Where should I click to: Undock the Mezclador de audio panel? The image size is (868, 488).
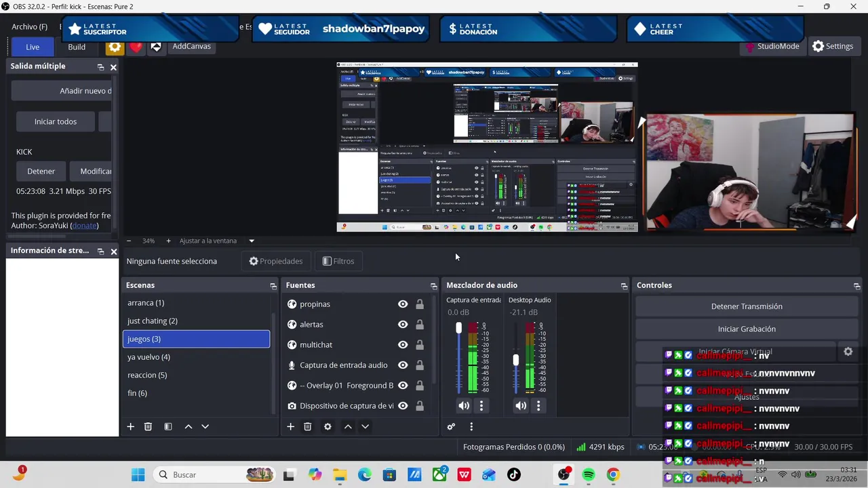coord(625,286)
